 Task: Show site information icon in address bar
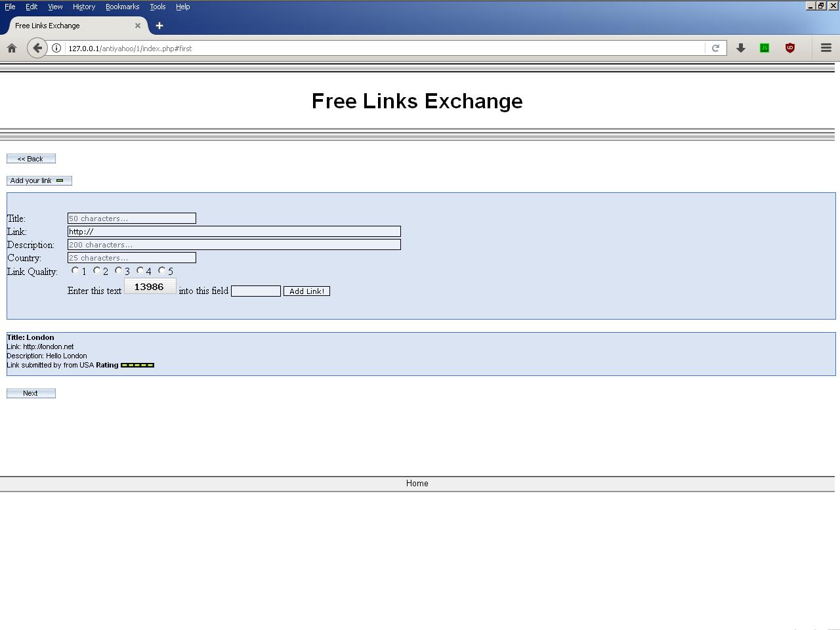click(56, 48)
